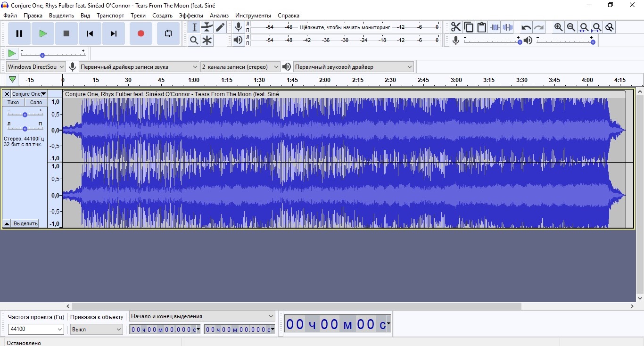This screenshot has width=644, height=346.
Task: Open the Windows DirectSound host dropdown
Action: (x=35, y=67)
